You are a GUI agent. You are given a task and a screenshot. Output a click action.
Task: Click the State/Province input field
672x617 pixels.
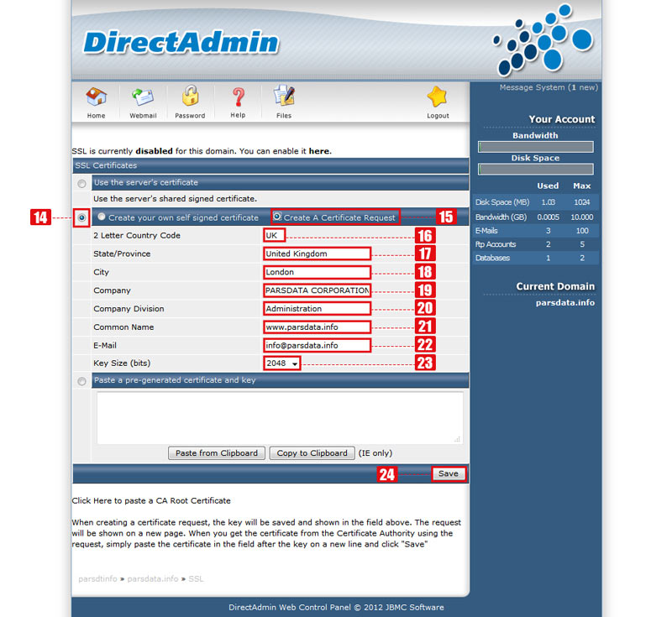click(x=318, y=254)
